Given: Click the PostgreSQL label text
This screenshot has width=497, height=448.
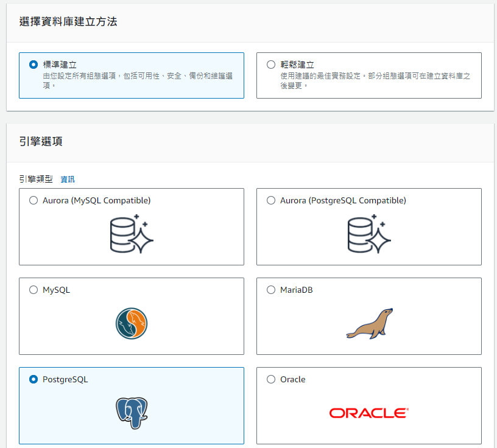Looking at the screenshot, I should click(x=65, y=380).
